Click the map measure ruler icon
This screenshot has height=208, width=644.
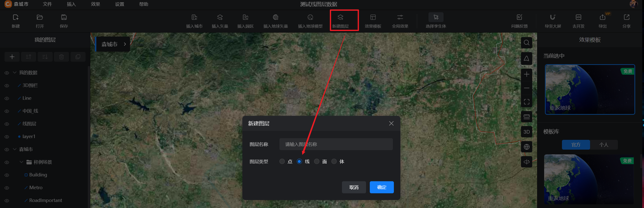pos(527,117)
